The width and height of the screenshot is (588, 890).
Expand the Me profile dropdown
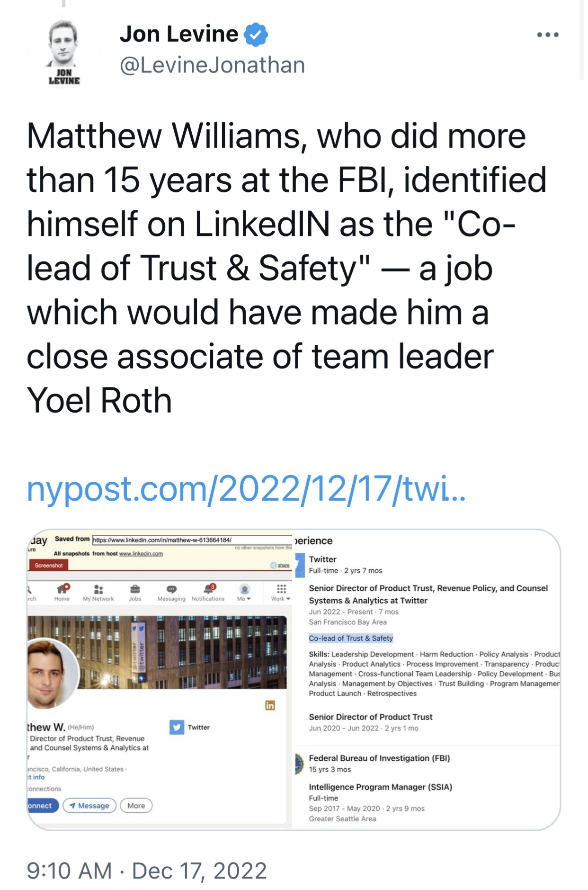(244, 592)
